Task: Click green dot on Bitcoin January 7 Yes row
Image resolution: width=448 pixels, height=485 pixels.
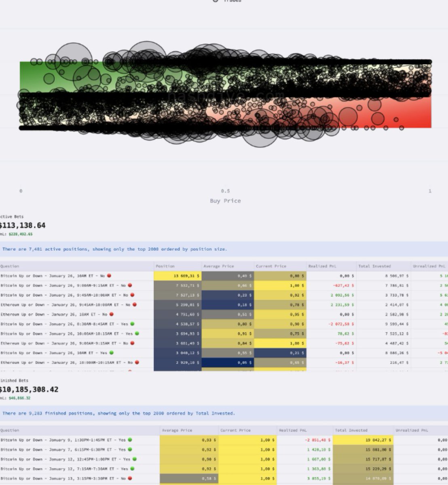Action: 130,449
